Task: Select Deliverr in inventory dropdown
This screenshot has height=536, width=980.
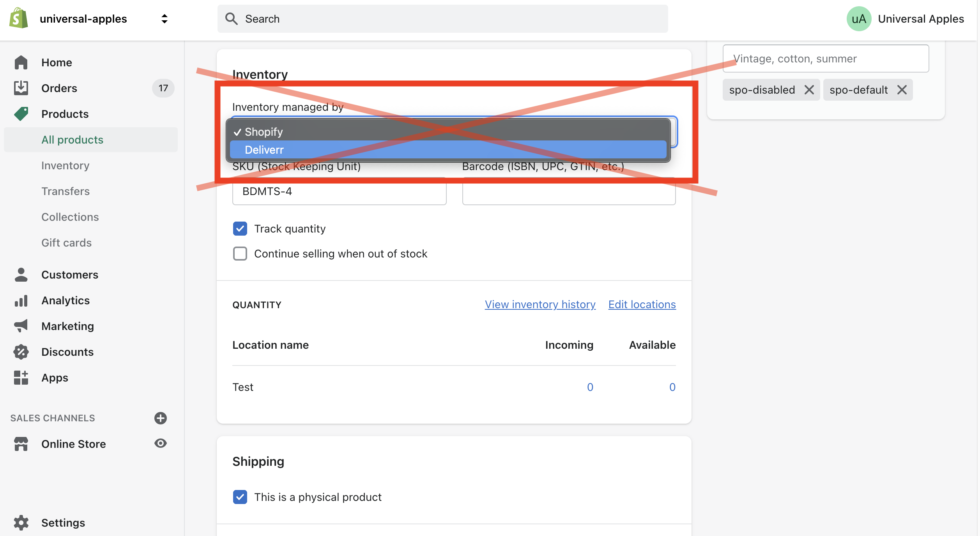Action: [x=448, y=150]
